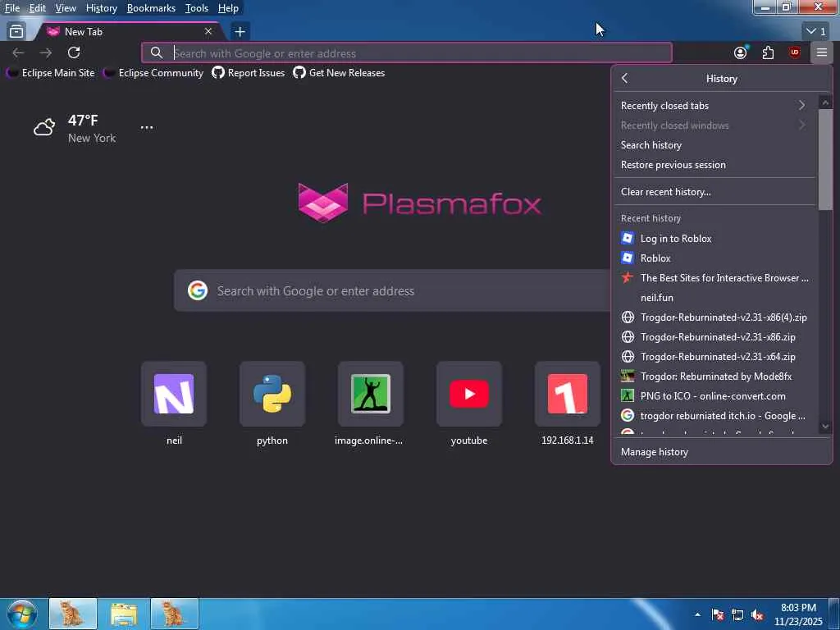
Task: Open Eclipse Main Site bookmark
Action: [50, 73]
